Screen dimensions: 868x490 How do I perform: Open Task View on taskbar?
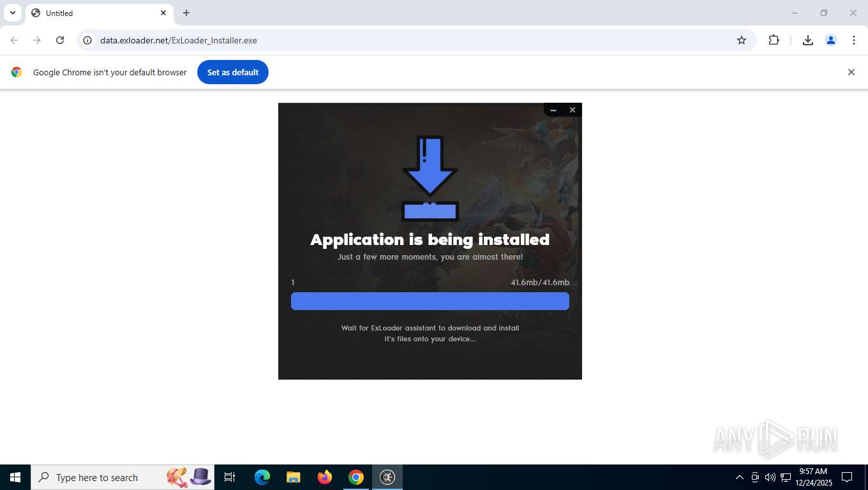pyautogui.click(x=230, y=477)
